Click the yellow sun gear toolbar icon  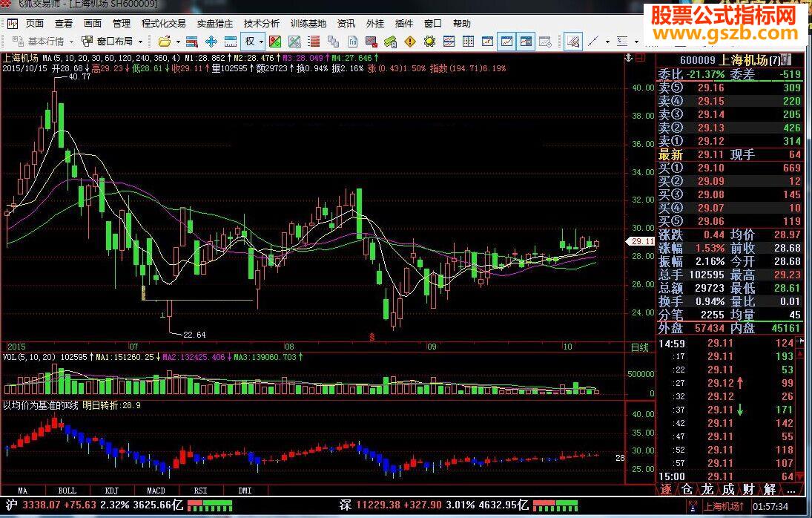pyautogui.click(x=428, y=41)
